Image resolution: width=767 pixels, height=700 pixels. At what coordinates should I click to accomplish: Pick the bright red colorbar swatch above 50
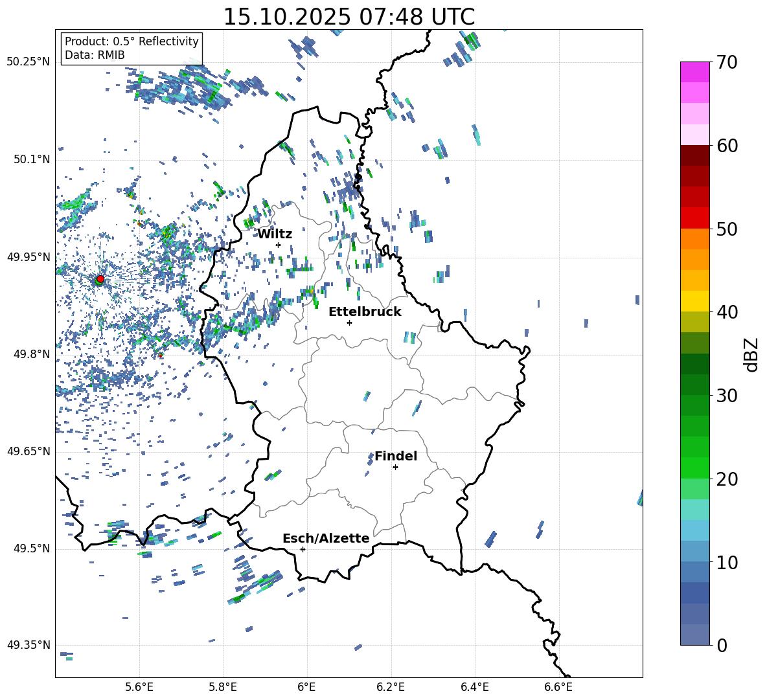[694, 218]
